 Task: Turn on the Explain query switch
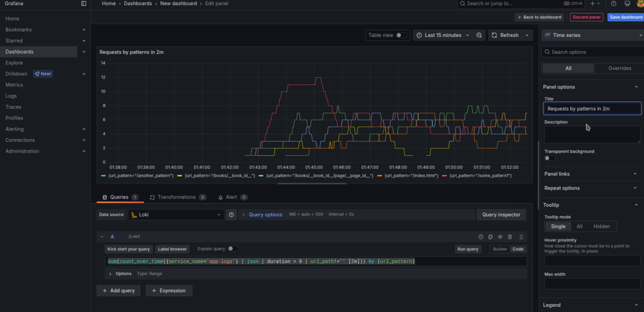(x=233, y=249)
